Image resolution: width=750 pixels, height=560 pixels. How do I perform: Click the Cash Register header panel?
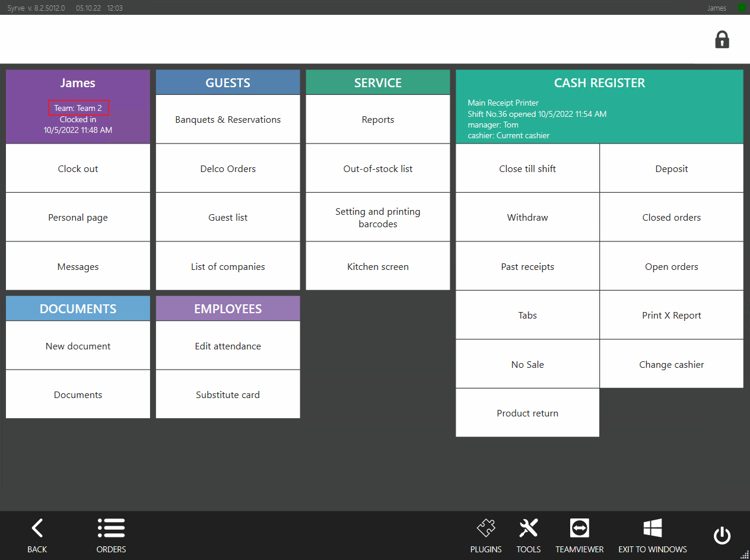(x=599, y=107)
